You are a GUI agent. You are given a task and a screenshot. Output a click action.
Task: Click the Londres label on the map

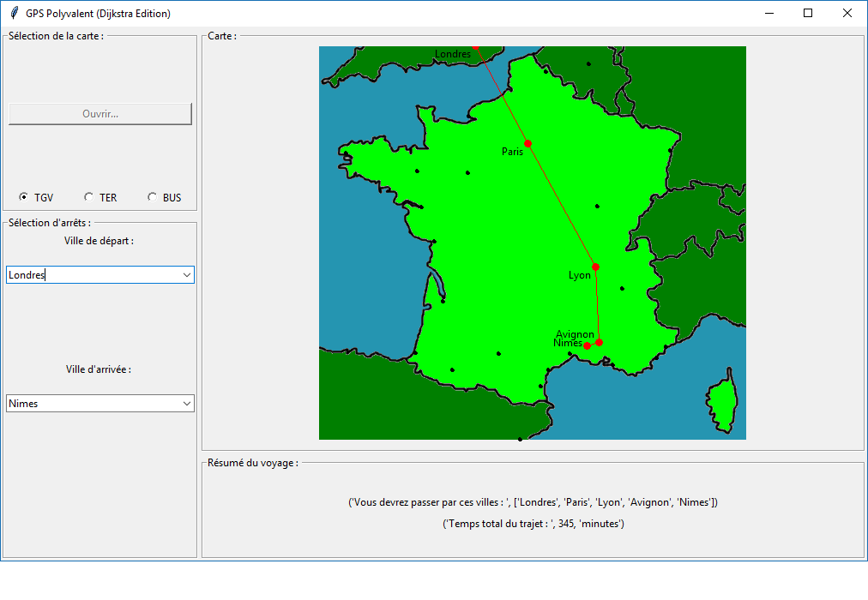[453, 54]
